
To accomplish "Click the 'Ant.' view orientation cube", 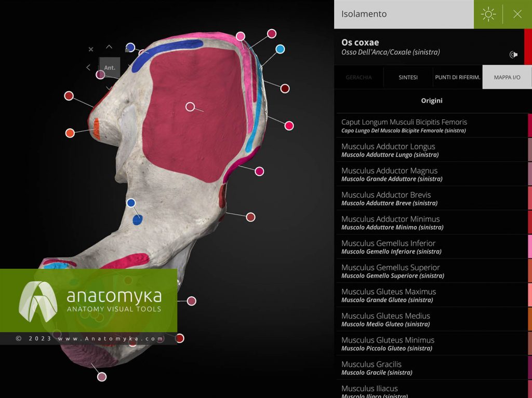I will click(x=109, y=67).
